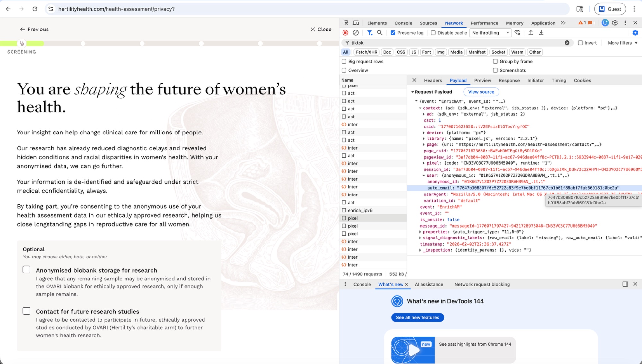Open the Console panel tab
642x364 pixels.
(x=403, y=23)
